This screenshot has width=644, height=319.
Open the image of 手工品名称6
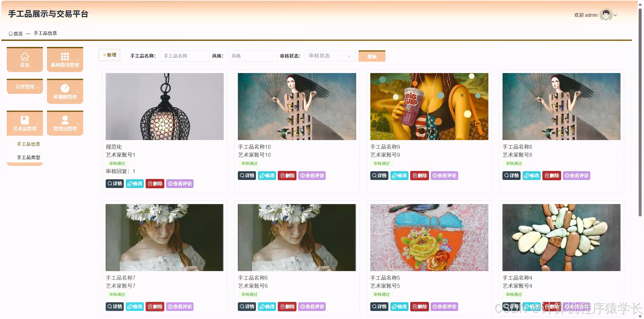(297, 238)
